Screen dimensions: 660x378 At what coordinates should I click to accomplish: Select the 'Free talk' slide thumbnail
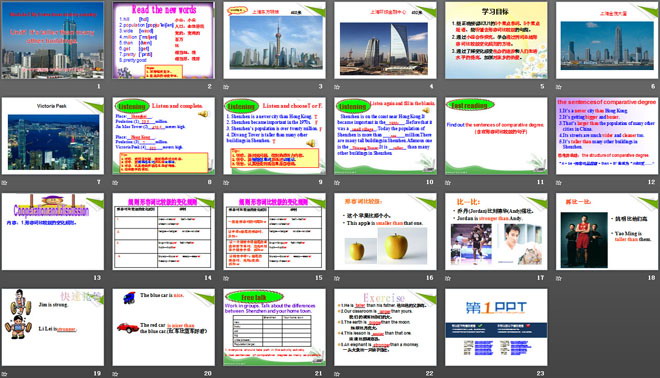(274, 327)
